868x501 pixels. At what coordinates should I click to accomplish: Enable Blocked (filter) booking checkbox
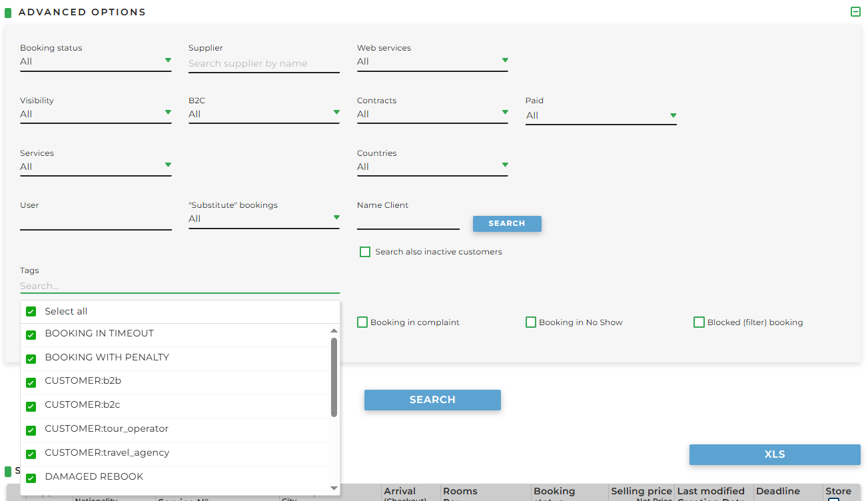coord(699,322)
